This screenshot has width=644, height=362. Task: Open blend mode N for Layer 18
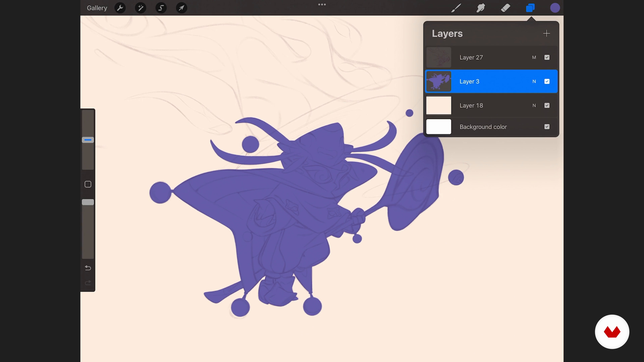[x=534, y=105]
